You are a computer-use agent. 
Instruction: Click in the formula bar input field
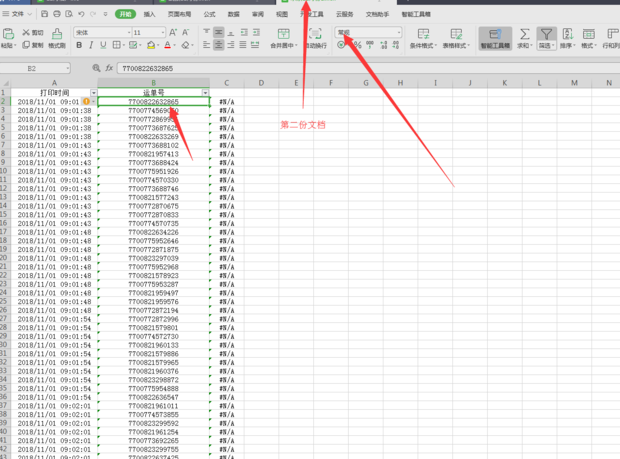(368, 68)
